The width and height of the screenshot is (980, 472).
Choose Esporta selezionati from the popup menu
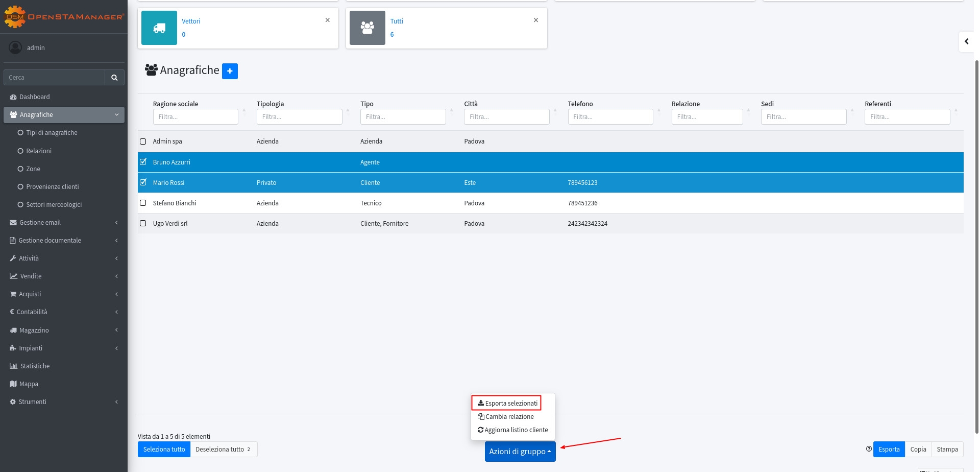[x=507, y=403]
